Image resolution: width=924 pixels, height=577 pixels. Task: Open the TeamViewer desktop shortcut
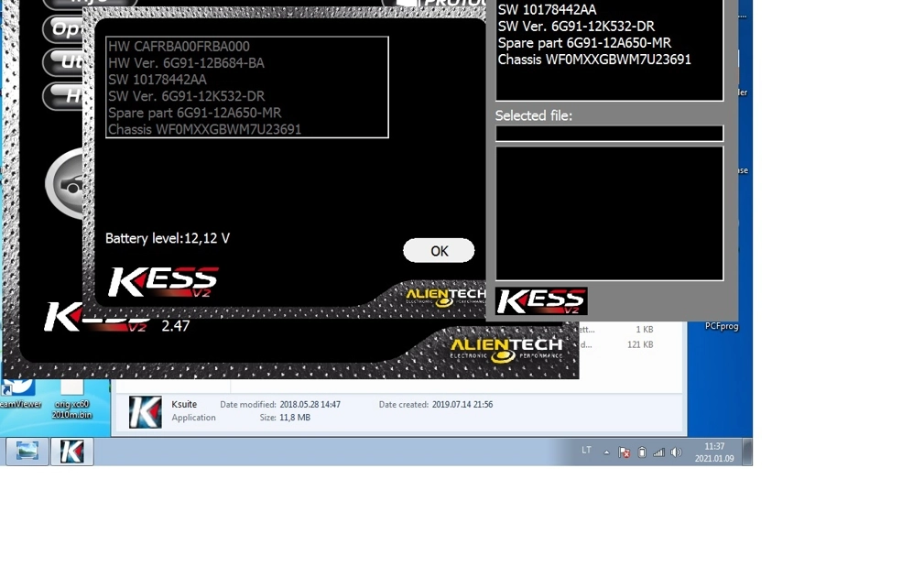(x=19, y=395)
